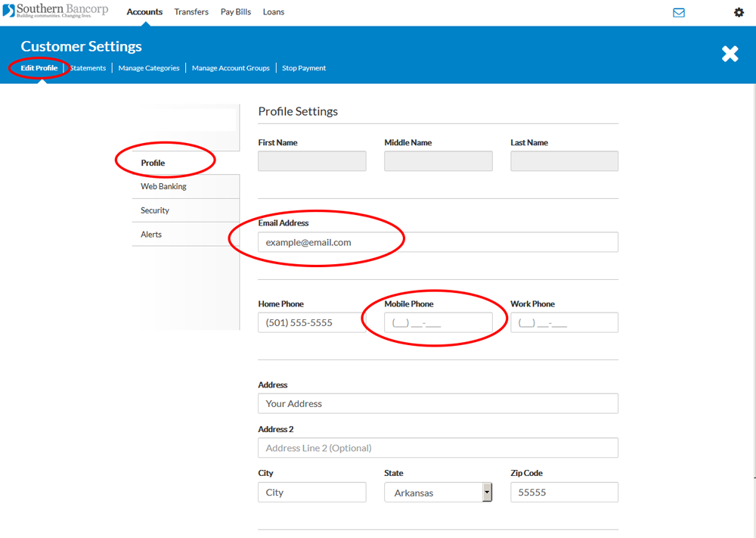The image size is (756, 538).
Task: Click the Address field
Action: coord(438,403)
